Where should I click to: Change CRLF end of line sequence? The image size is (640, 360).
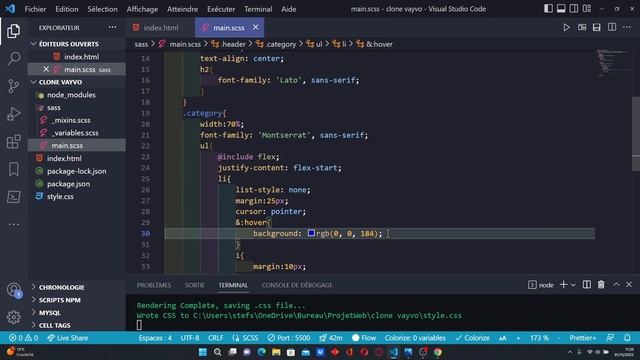click(x=215, y=338)
